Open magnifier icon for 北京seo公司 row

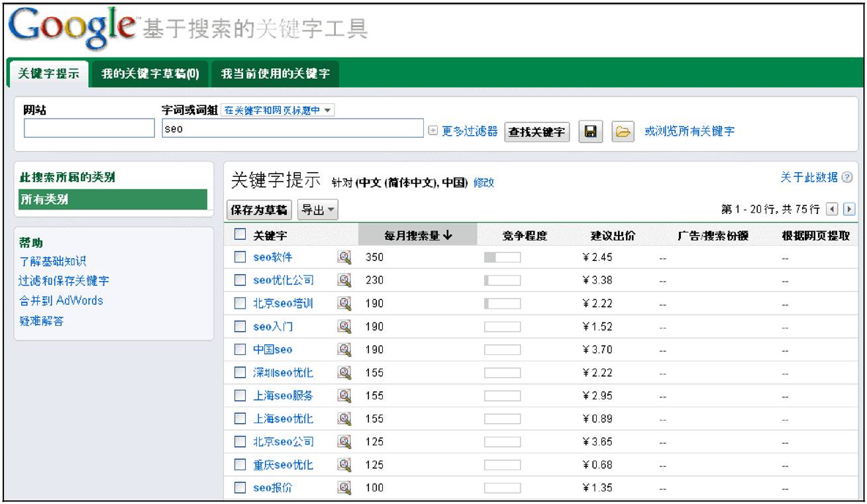click(x=344, y=442)
